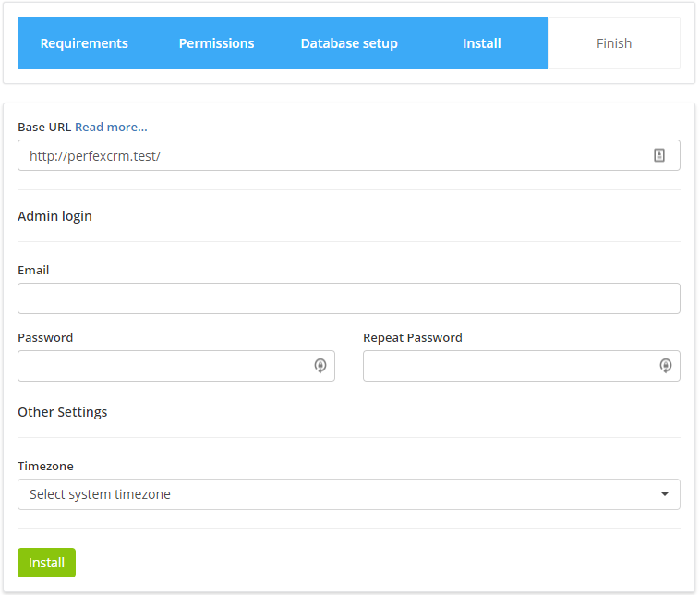This screenshot has height=595, width=700.
Task: Click into the admin Email field
Action: click(348, 298)
